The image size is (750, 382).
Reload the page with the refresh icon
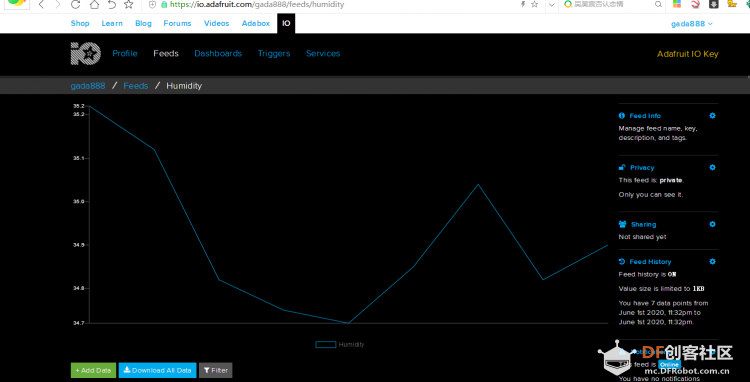pyautogui.click(x=75, y=5)
